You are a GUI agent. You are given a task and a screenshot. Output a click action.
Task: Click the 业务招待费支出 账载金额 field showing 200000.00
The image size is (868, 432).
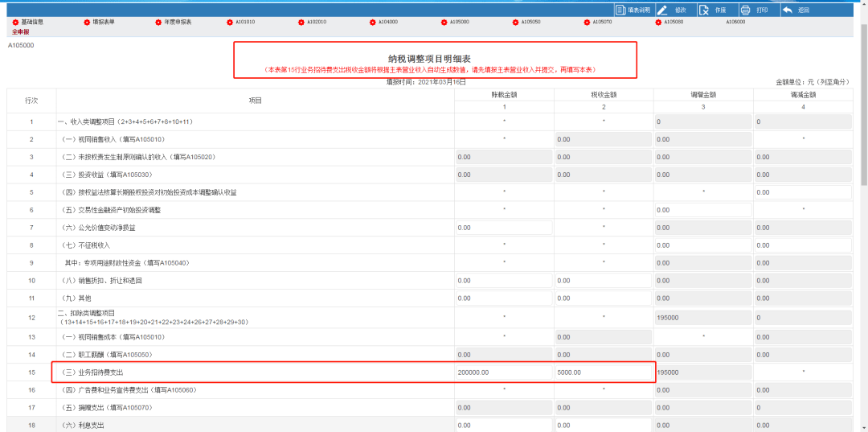[x=503, y=372]
